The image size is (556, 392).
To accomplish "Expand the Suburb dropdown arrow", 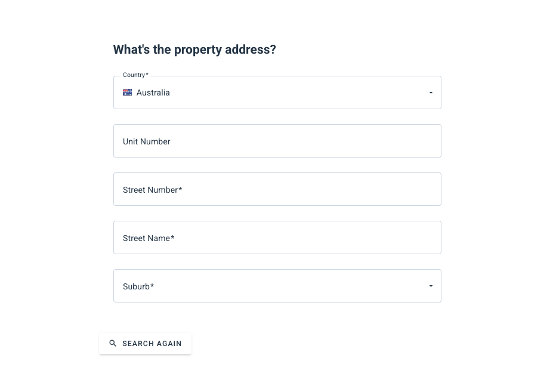I will pos(431,286).
